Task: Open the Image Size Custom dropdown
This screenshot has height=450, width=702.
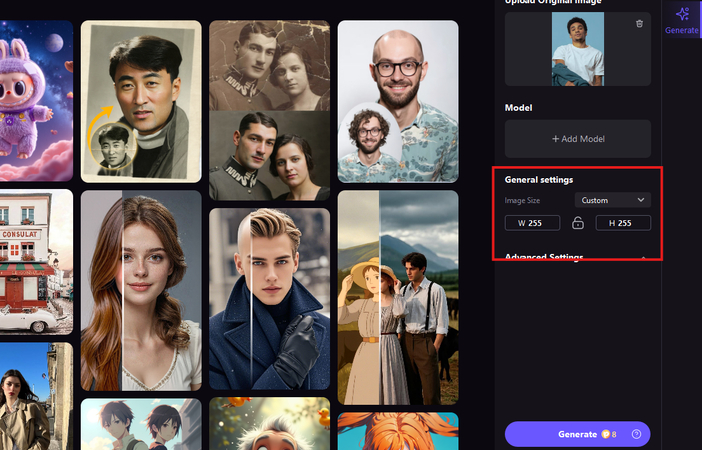Action: pos(612,200)
